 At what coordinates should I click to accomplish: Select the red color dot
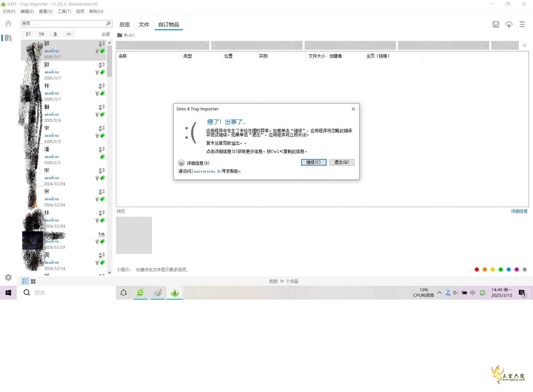pos(477,269)
